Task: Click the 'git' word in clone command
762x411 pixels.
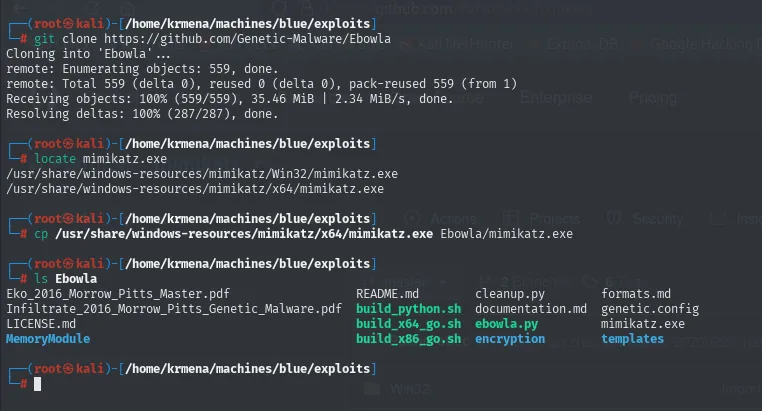Action: coord(44,39)
